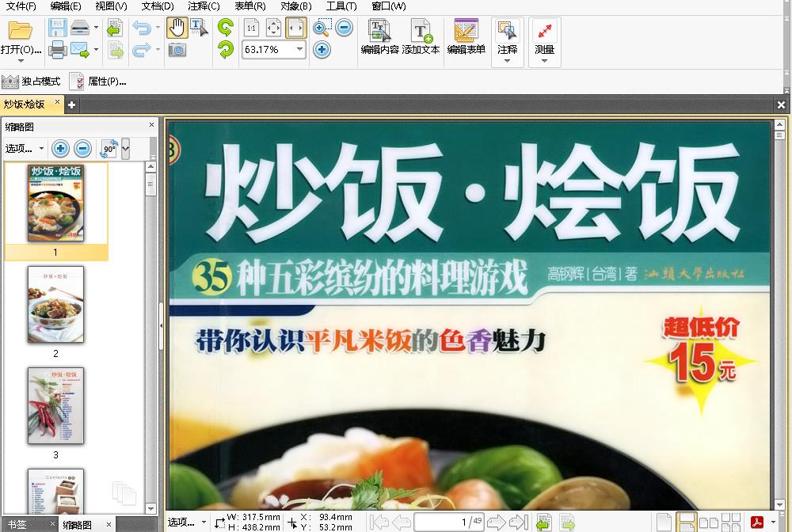The width and height of the screenshot is (792, 532).
Task: Go to first page arrow
Action: pyautogui.click(x=379, y=522)
